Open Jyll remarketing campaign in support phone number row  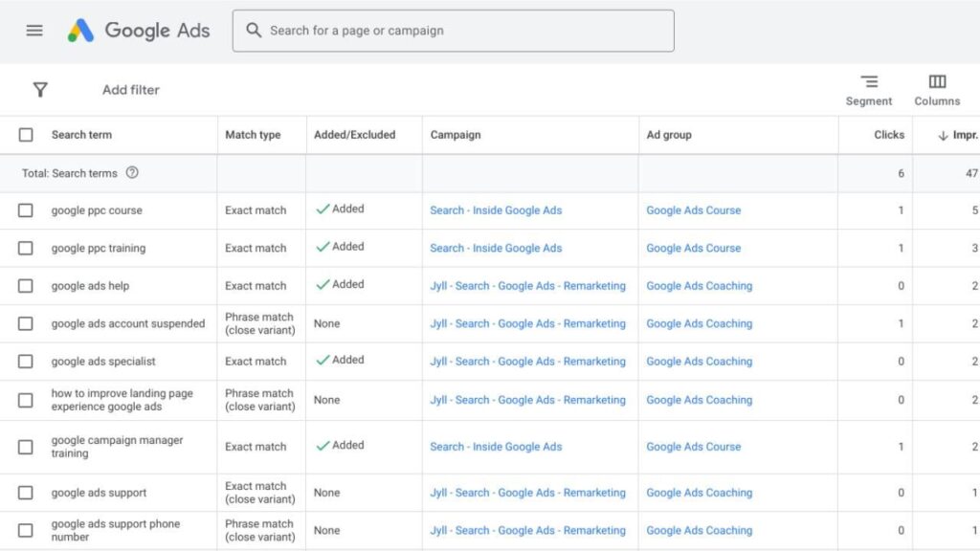tap(527, 530)
